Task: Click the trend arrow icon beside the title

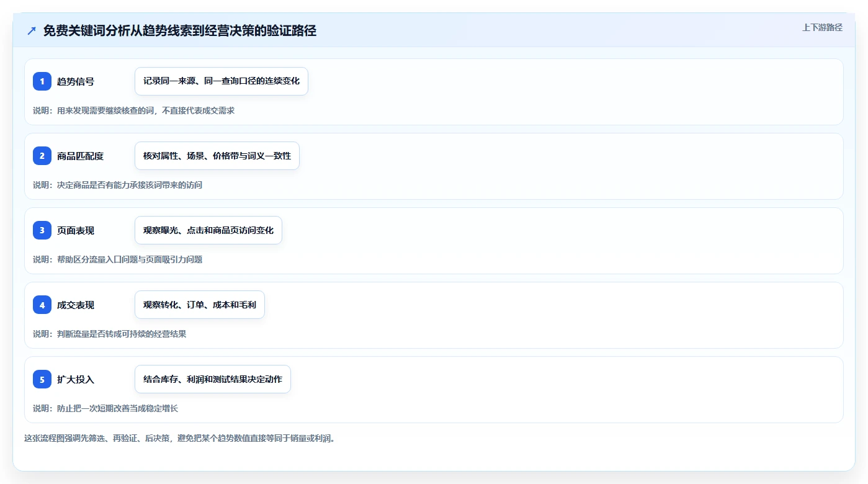Action: point(32,31)
